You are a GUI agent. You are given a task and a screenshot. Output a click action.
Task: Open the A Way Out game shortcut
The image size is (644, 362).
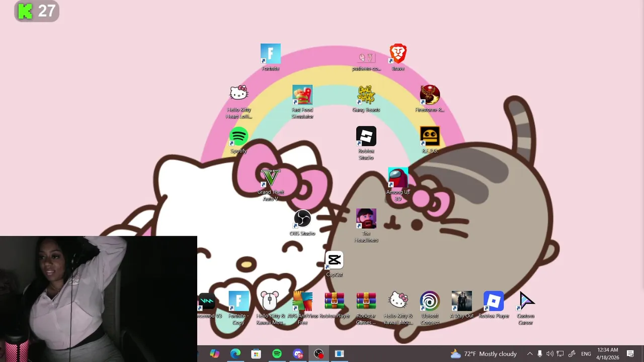(x=461, y=305)
